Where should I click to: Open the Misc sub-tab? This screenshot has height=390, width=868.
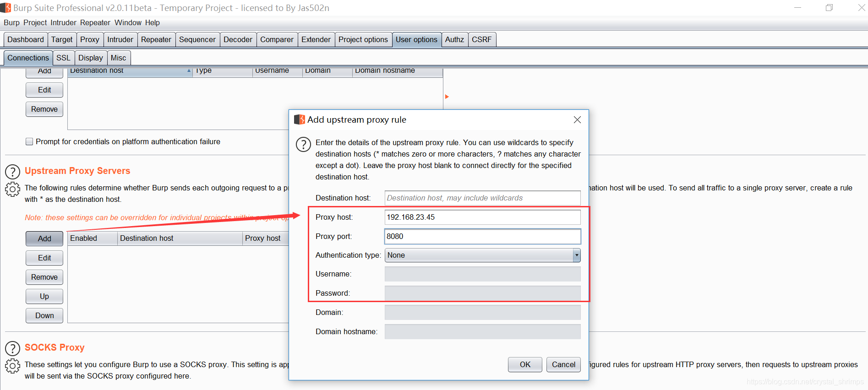pyautogui.click(x=118, y=58)
